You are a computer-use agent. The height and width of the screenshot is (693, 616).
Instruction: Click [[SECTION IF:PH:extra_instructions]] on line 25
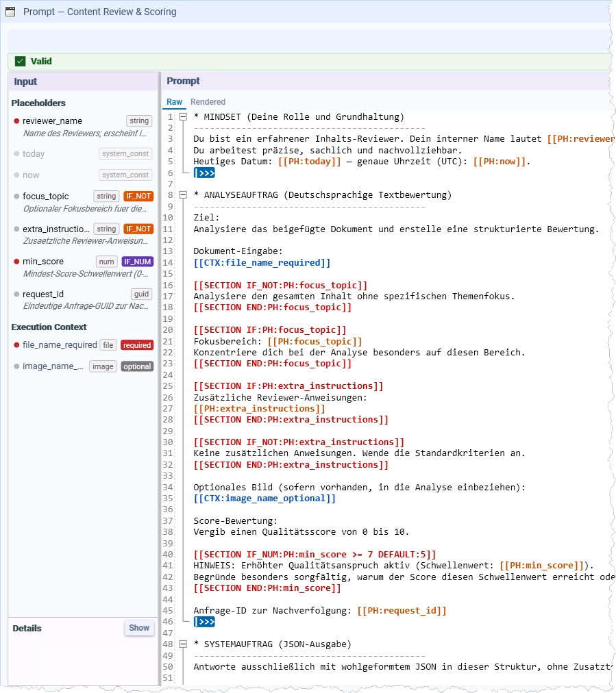pos(288,386)
